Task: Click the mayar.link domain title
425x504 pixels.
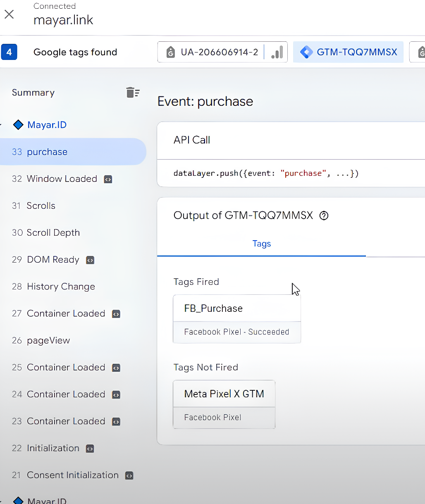Action: pyautogui.click(x=63, y=20)
